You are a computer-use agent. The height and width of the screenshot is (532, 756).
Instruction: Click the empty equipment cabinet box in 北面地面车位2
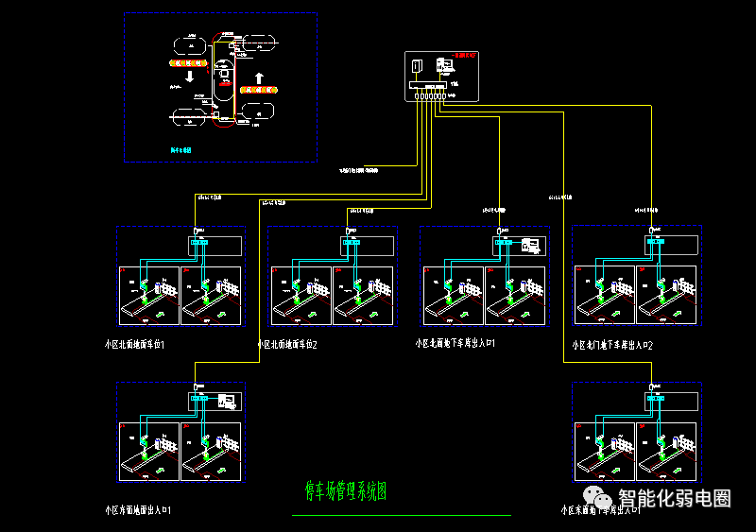pos(367,246)
